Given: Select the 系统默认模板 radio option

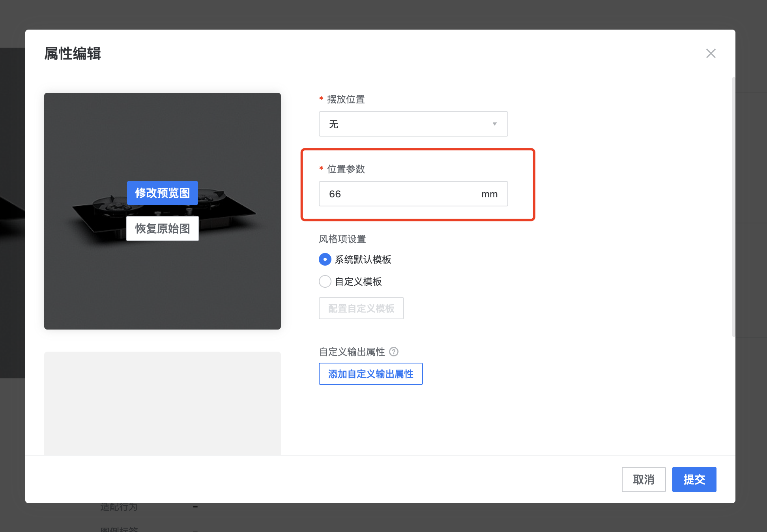Looking at the screenshot, I should [325, 259].
